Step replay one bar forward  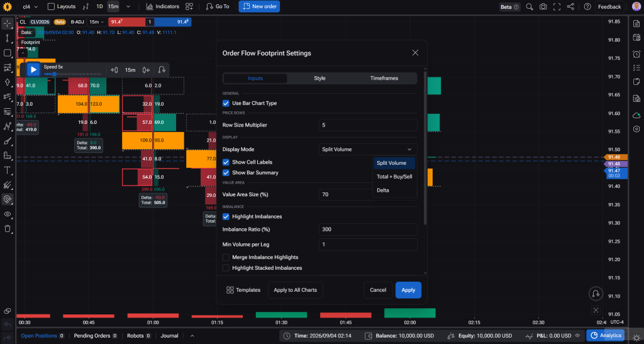point(146,70)
